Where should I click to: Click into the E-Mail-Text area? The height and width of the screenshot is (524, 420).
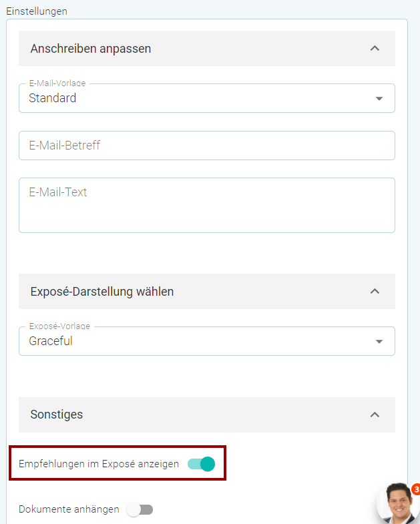206,205
